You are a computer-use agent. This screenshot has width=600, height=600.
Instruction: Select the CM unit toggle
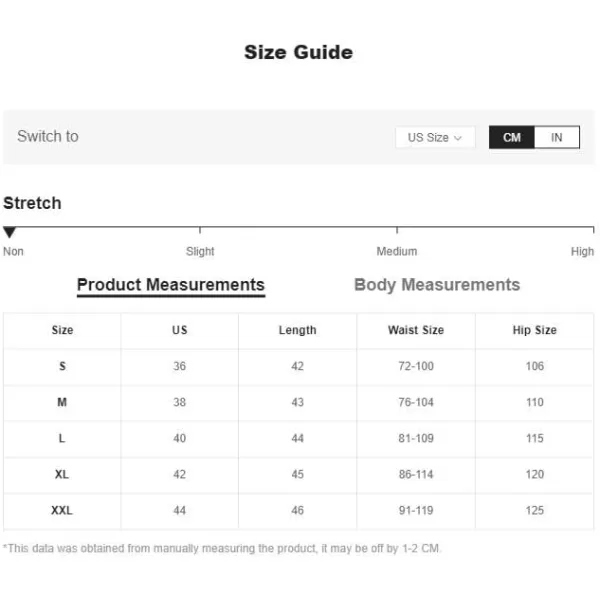click(x=512, y=137)
